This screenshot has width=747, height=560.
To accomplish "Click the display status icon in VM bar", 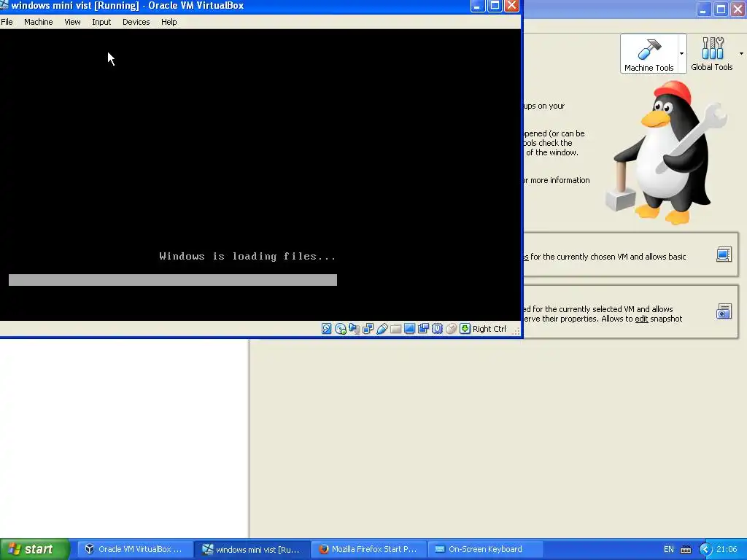I will 409,329.
